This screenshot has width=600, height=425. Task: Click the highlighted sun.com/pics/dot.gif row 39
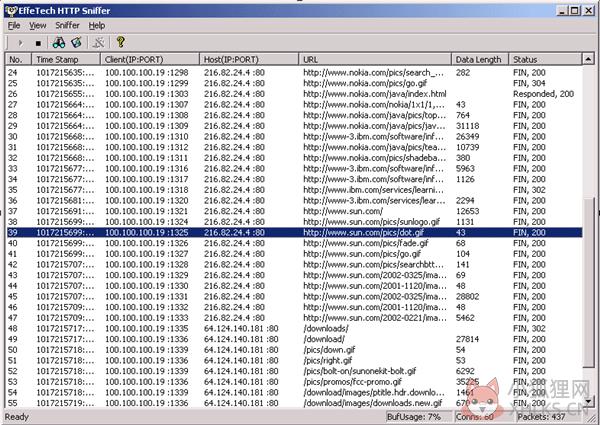click(295, 233)
